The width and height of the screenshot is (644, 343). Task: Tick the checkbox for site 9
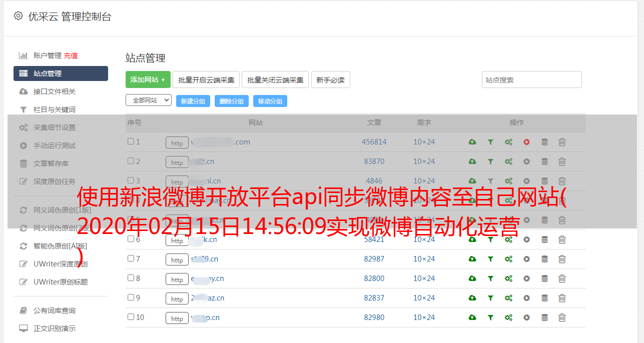(x=131, y=297)
